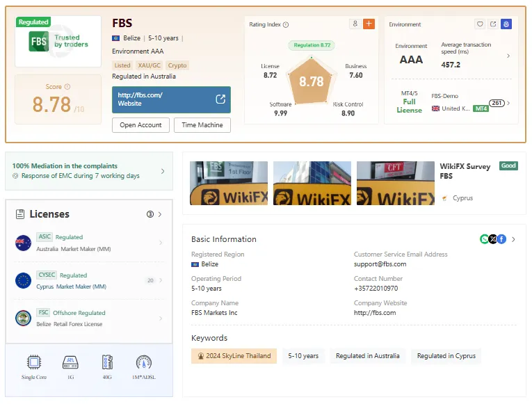532x404 pixels.
Task: Open the CYSEC Regulated license row
Action: click(x=89, y=280)
